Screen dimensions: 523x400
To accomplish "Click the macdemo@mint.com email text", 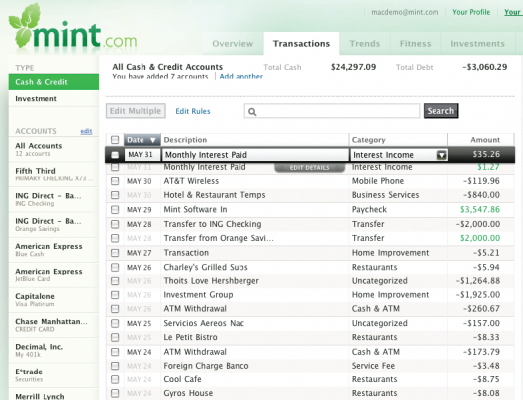I will click(x=405, y=12).
